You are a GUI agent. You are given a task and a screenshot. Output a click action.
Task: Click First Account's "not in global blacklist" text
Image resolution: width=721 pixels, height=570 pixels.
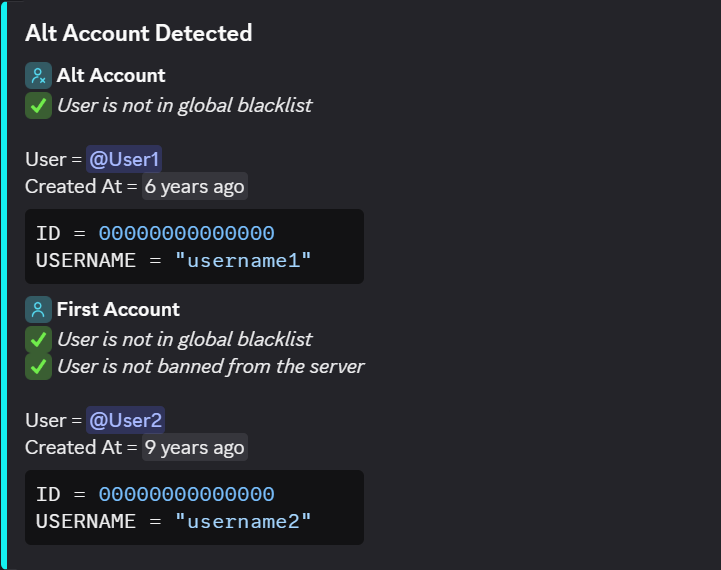(184, 339)
